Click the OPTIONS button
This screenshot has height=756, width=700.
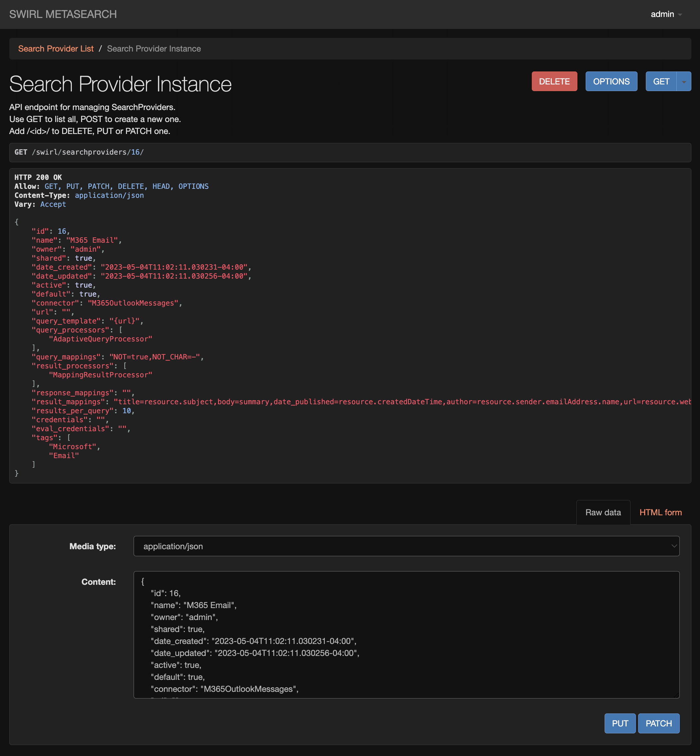[x=611, y=81]
